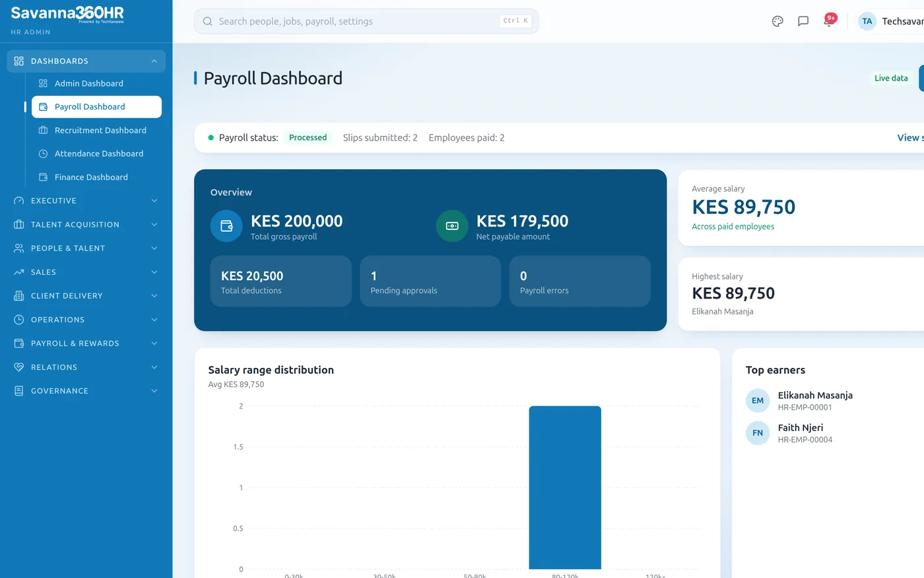This screenshot has width=924, height=578.
Task: Click the Recruitment Dashboard briefcase icon
Action: coord(43,130)
